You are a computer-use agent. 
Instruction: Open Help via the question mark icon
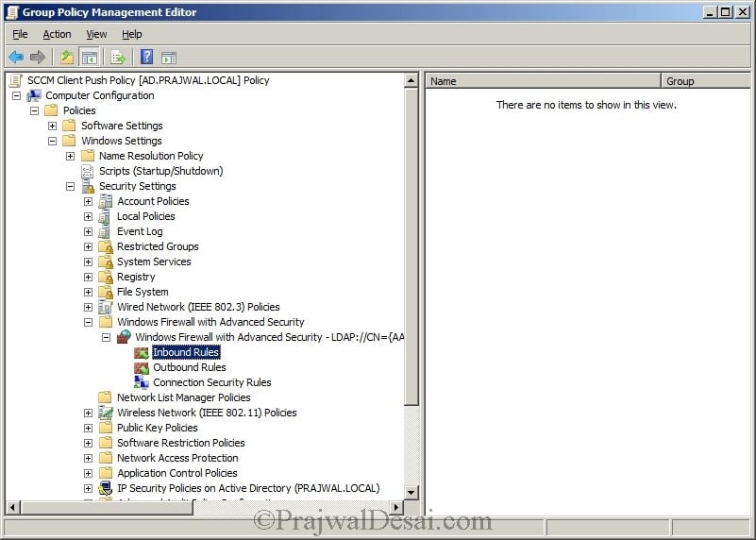[x=146, y=57]
